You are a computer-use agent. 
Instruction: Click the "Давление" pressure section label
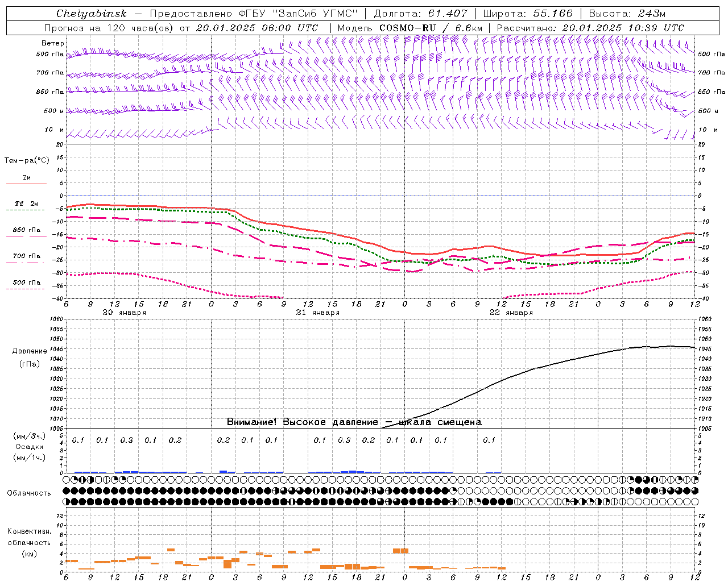point(30,351)
